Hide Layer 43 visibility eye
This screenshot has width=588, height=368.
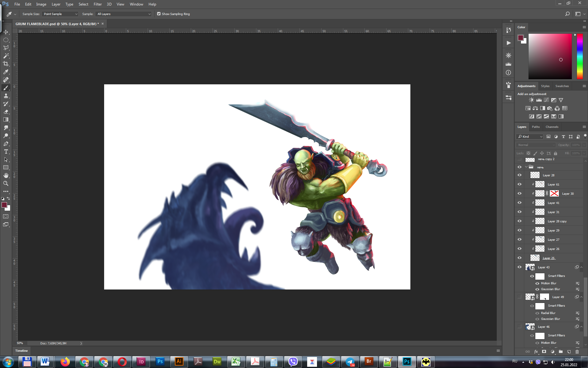pyautogui.click(x=519, y=267)
